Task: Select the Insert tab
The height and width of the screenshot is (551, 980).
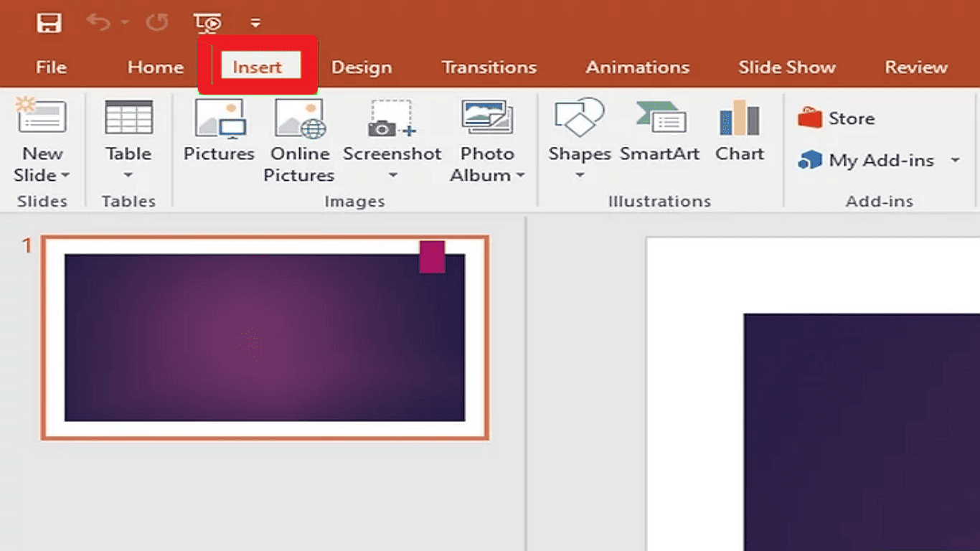Action: 258,67
